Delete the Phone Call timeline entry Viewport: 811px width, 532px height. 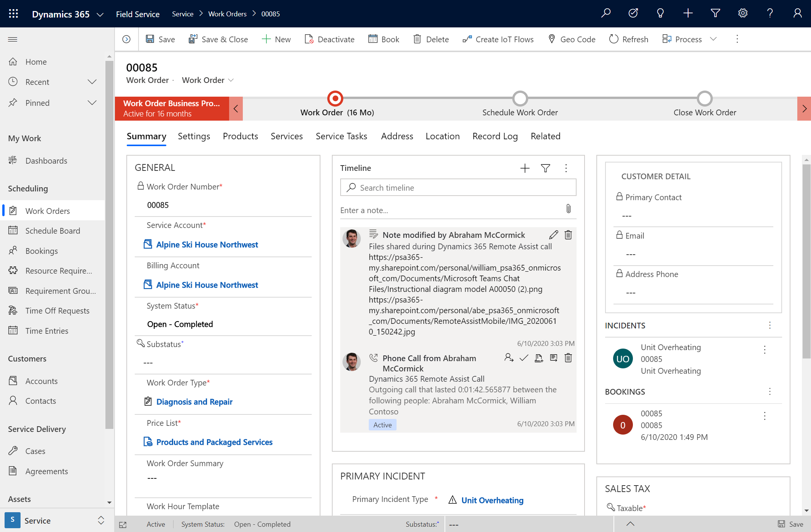tap(568, 358)
